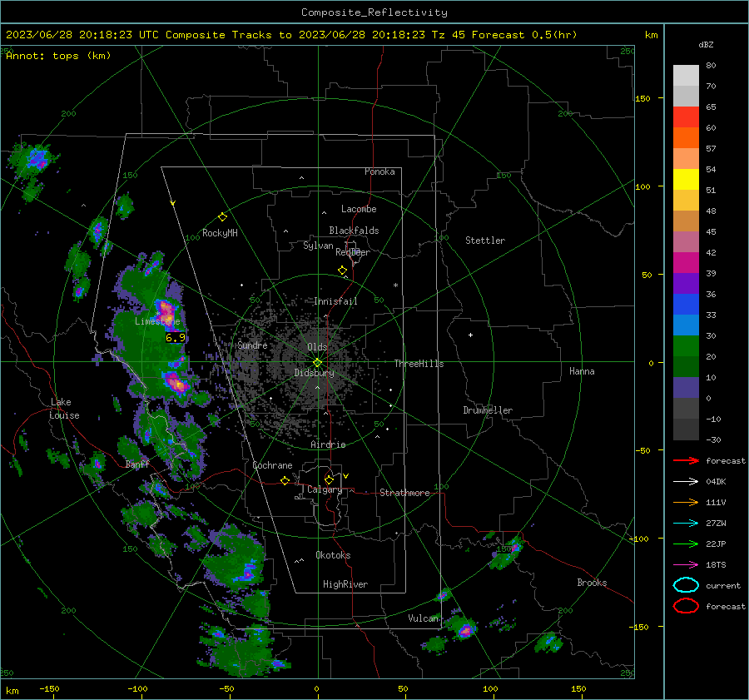Viewport: 749px width, 700px height.
Task: Click the intense storm cell south of Limestone
Action: point(176,383)
